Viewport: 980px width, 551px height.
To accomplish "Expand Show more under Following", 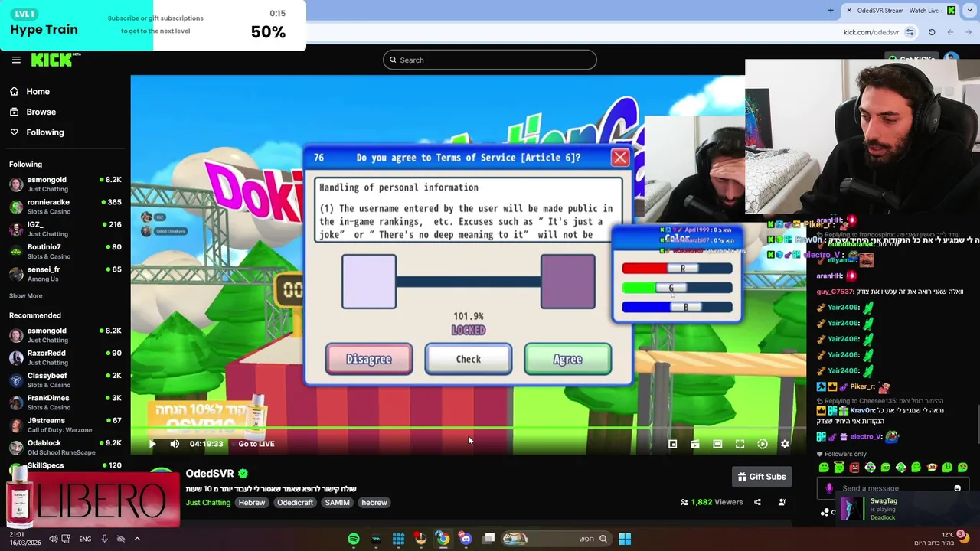I will (x=25, y=296).
